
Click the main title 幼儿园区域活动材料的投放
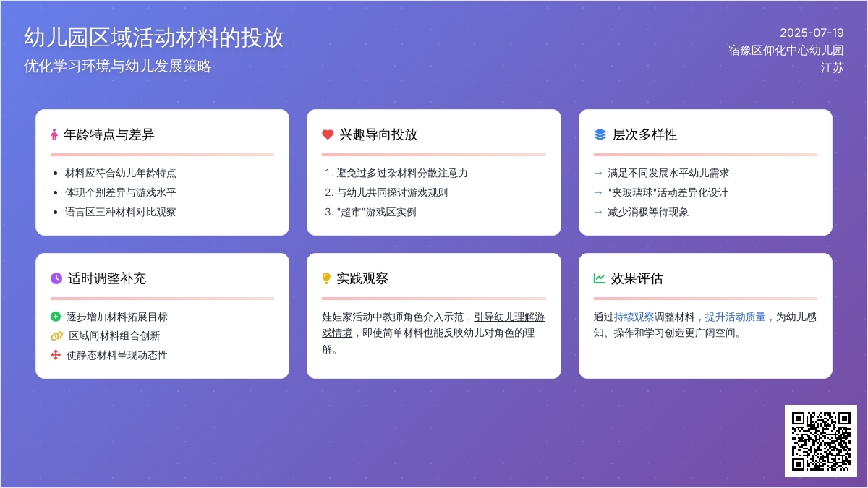tap(154, 38)
